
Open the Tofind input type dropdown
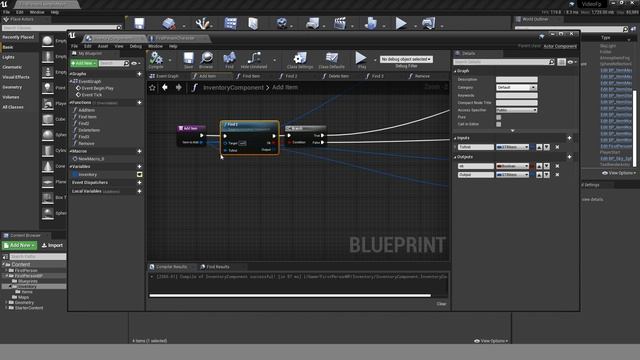pyautogui.click(x=512, y=147)
